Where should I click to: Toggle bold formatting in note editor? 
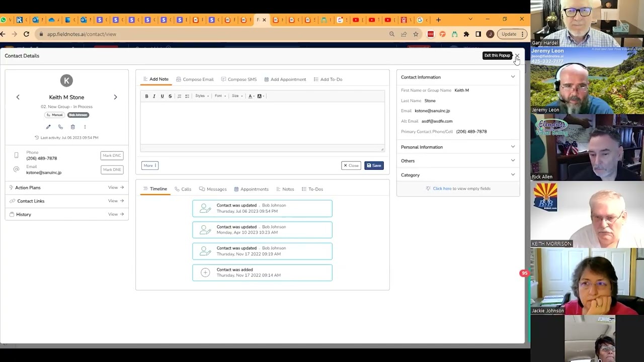click(146, 96)
